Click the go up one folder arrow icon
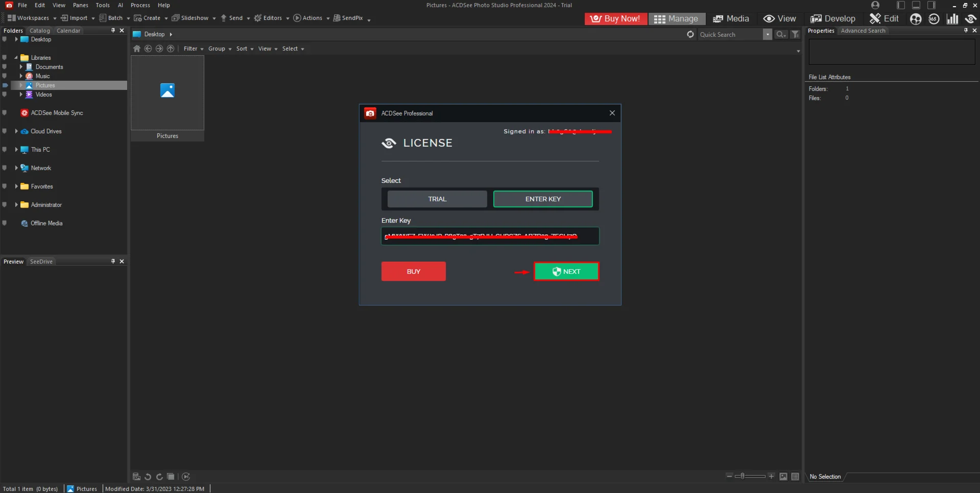Image resolution: width=980 pixels, height=493 pixels. pos(171,49)
